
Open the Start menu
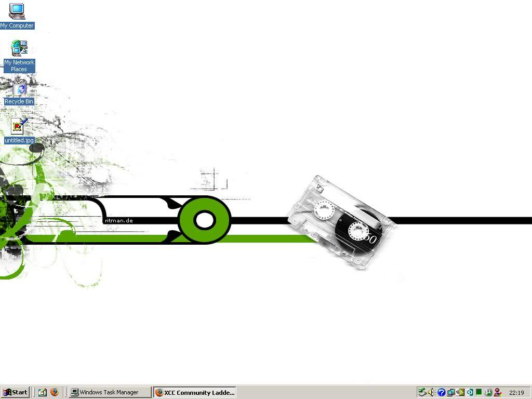pos(15,392)
